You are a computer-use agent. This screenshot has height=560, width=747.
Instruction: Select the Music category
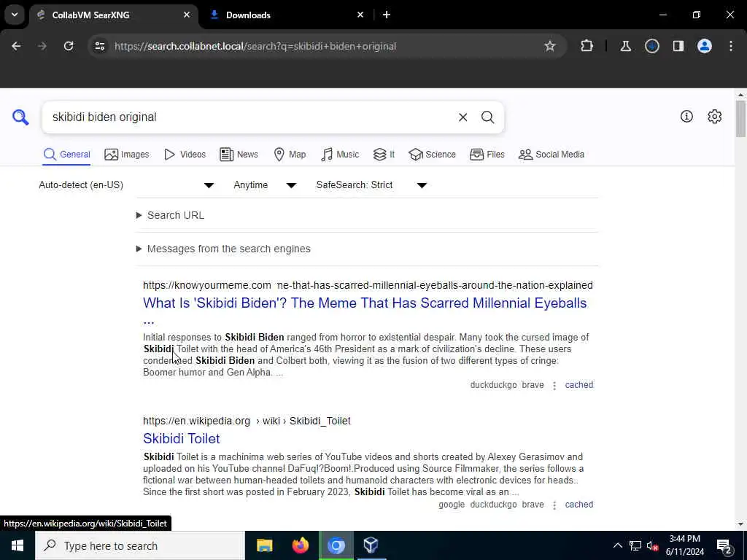(x=340, y=155)
